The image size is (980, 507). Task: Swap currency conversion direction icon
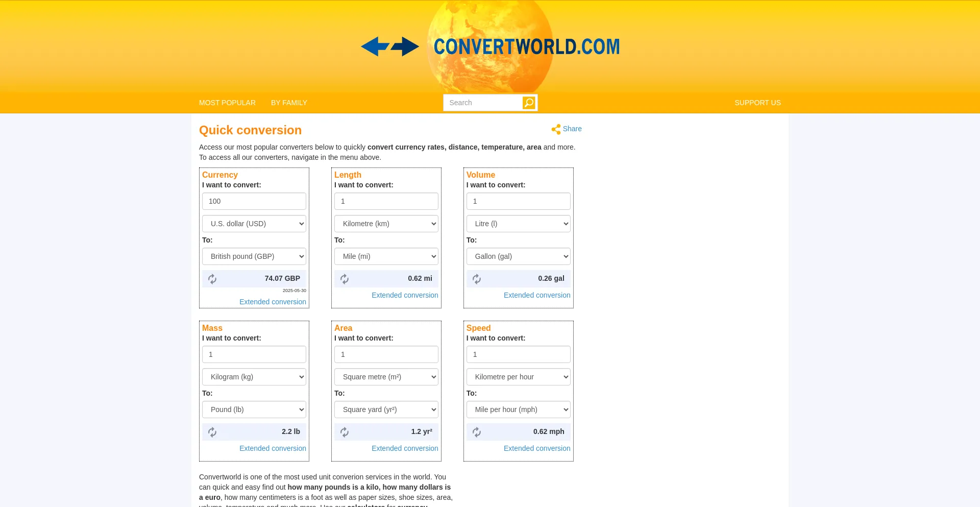(x=212, y=279)
